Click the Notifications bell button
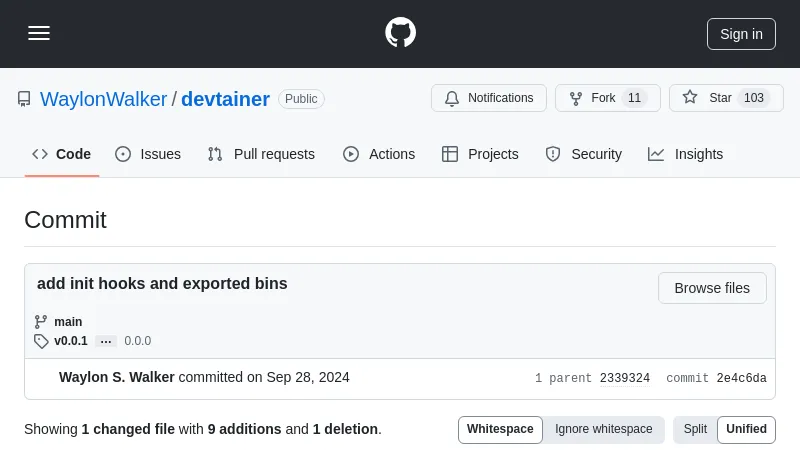 (489, 98)
